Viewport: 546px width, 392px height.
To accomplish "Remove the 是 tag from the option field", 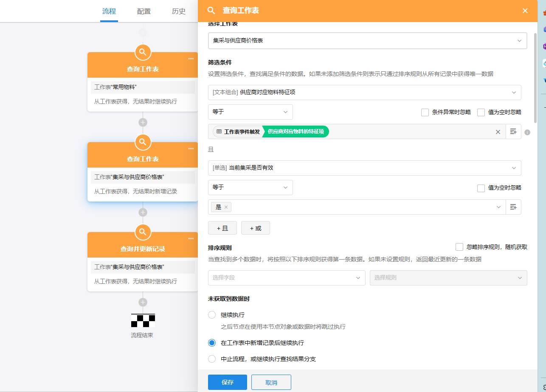I will coord(226,207).
